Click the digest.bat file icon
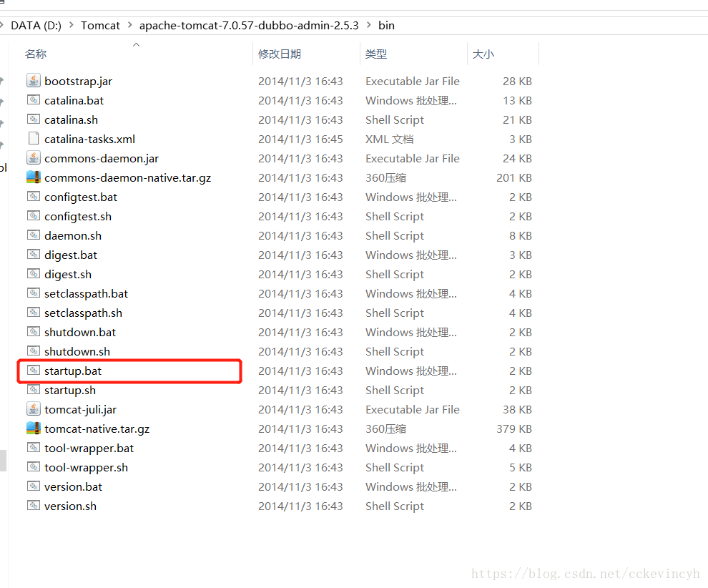Viewport: 708px width, 588px height. [x=34, y=254]
